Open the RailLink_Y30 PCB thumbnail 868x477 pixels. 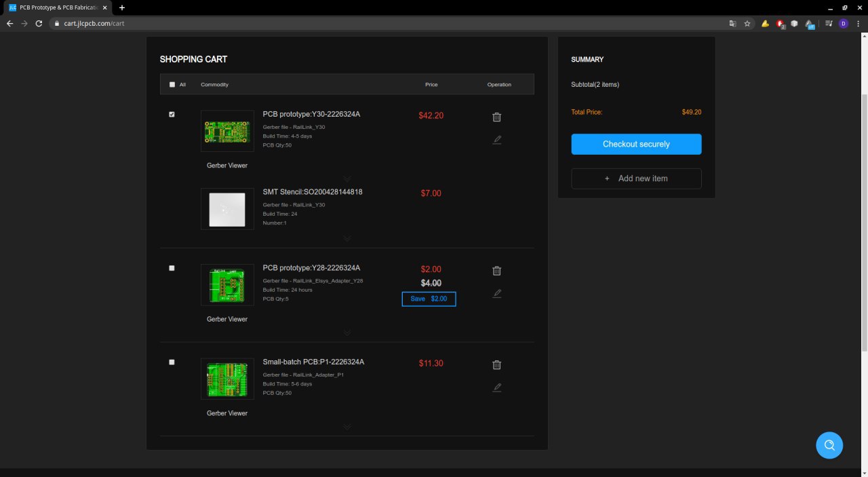[x=227, y=131]
